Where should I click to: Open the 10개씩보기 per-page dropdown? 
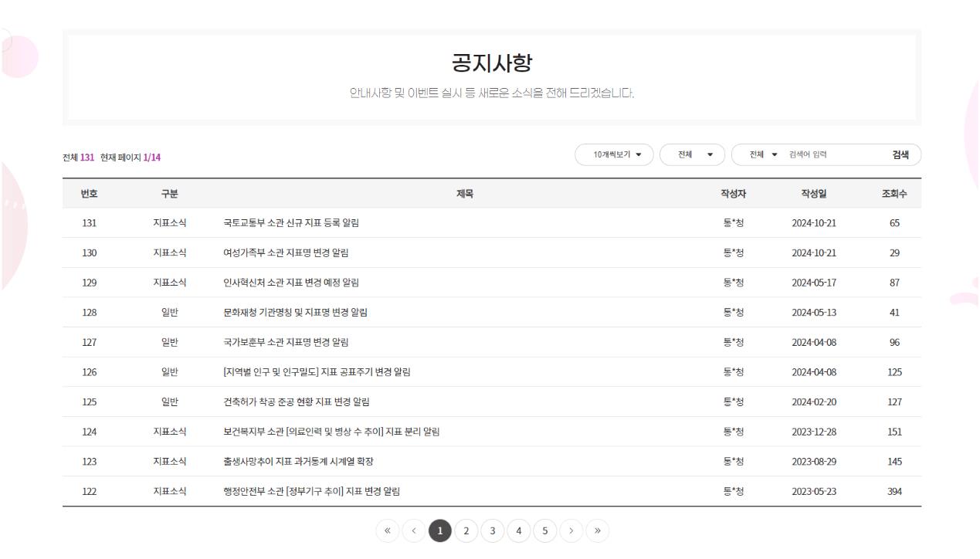(615, 154)
